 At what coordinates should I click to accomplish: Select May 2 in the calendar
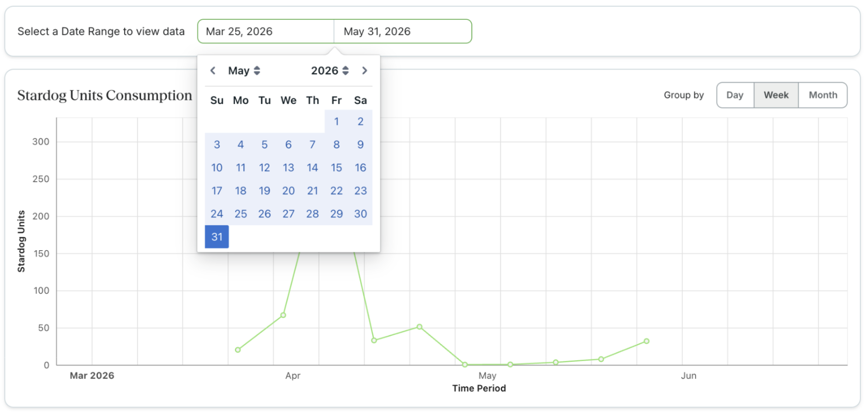pos(360,121)
